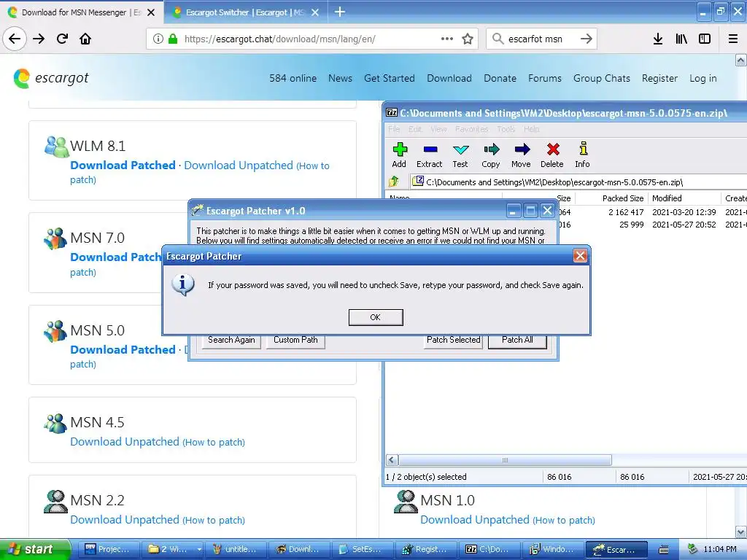
Task: Open Firefox home page
Action: click(85, 39)
